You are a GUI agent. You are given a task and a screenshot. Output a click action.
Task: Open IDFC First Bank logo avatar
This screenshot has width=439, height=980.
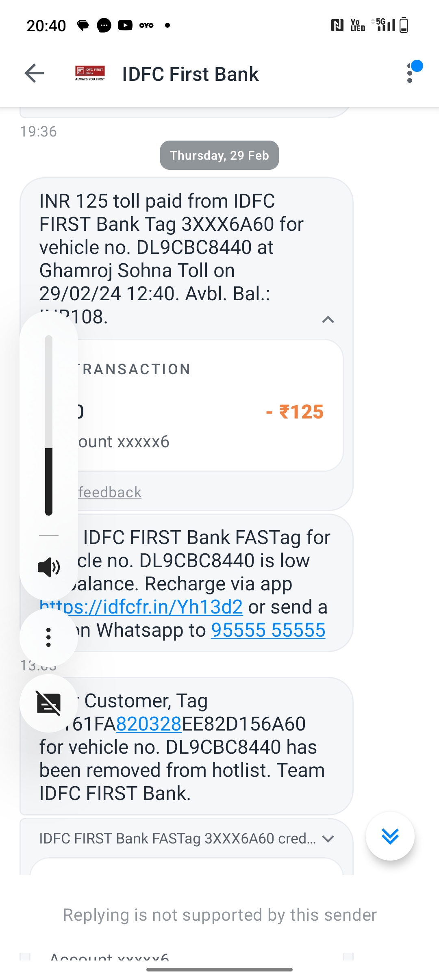tap(90, 74)
